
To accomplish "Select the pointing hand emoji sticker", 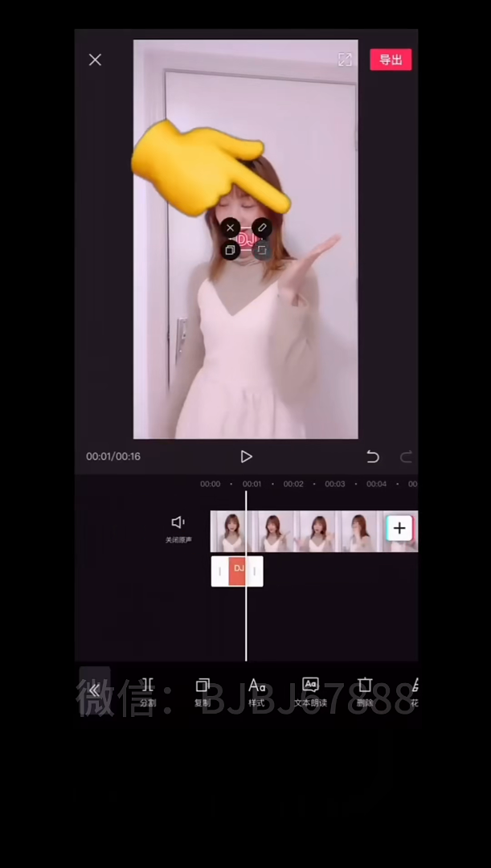I will coord(211,168).
